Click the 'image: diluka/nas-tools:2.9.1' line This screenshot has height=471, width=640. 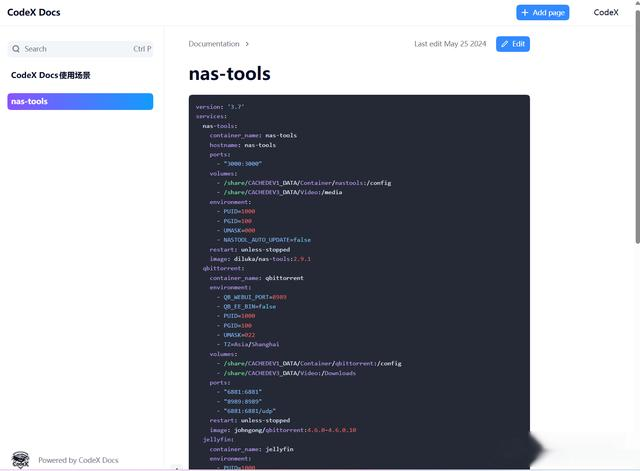tap(260, 259)
